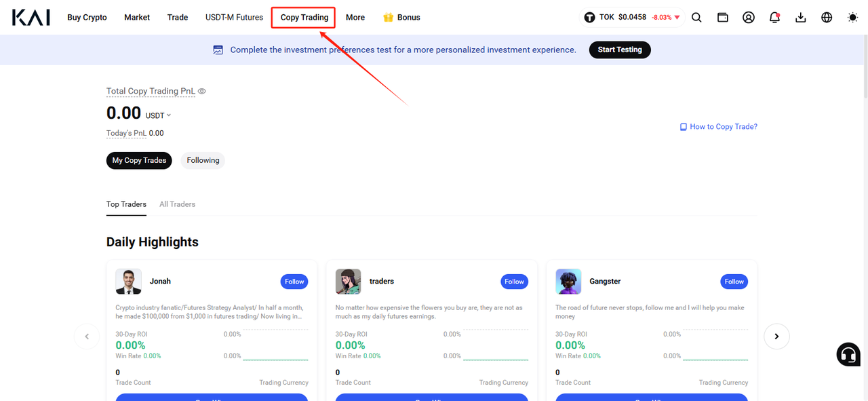Open the Market menu
Viewport: 868px width, 401px height.
pyautogui.click(x=137, y=18)
